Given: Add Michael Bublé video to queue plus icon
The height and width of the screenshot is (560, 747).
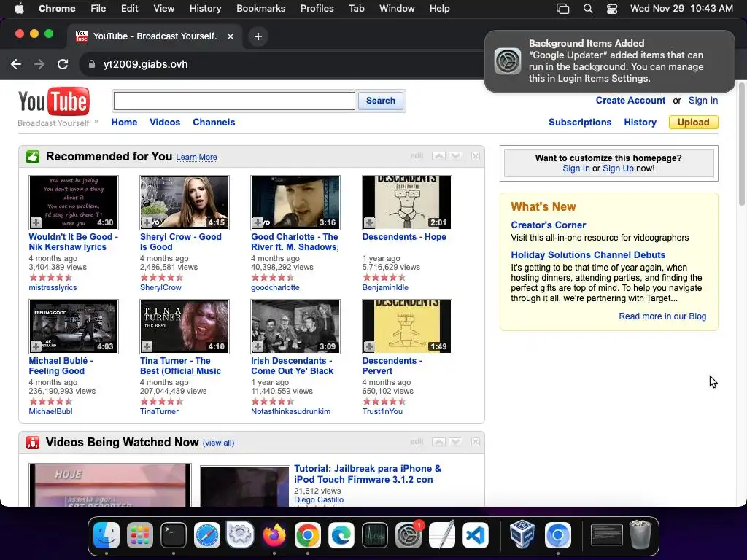Looking at the screenshot, I should [x=36, y=346].
